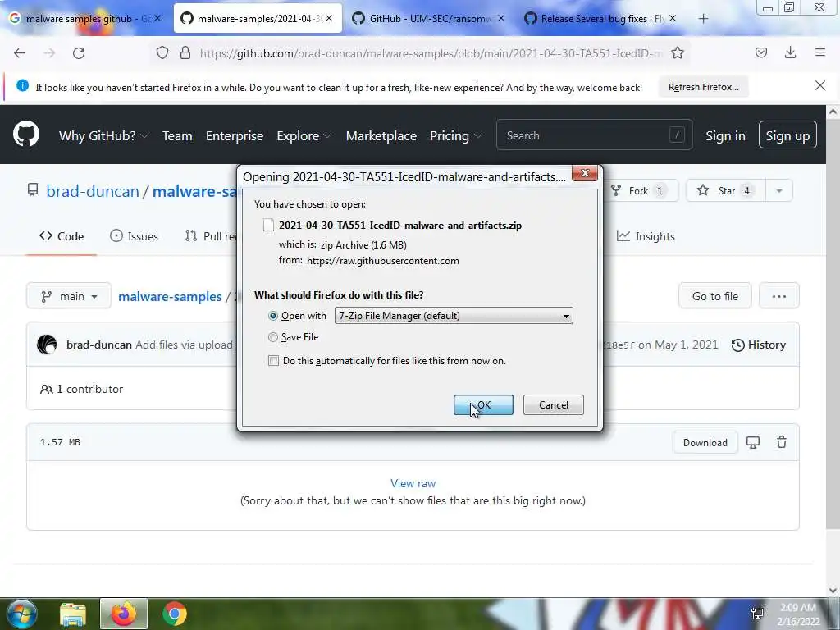Screen dimensions: 840x630
Task: Open the Insights repository tab
Action: pyautogui.click(x=646, y=236)
